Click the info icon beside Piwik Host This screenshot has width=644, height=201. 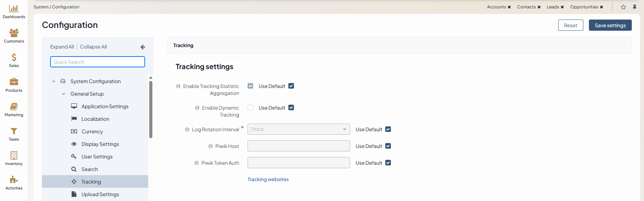click(x=211, y=146)
